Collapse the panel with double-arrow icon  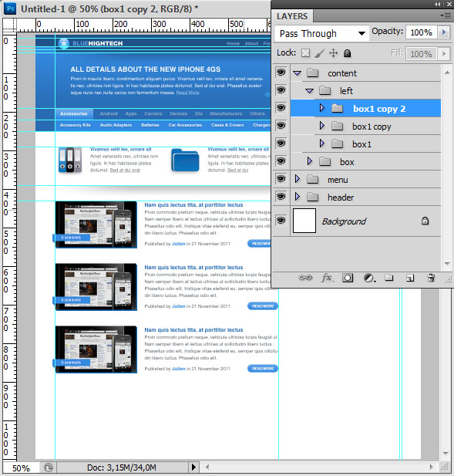pos(437,5)
